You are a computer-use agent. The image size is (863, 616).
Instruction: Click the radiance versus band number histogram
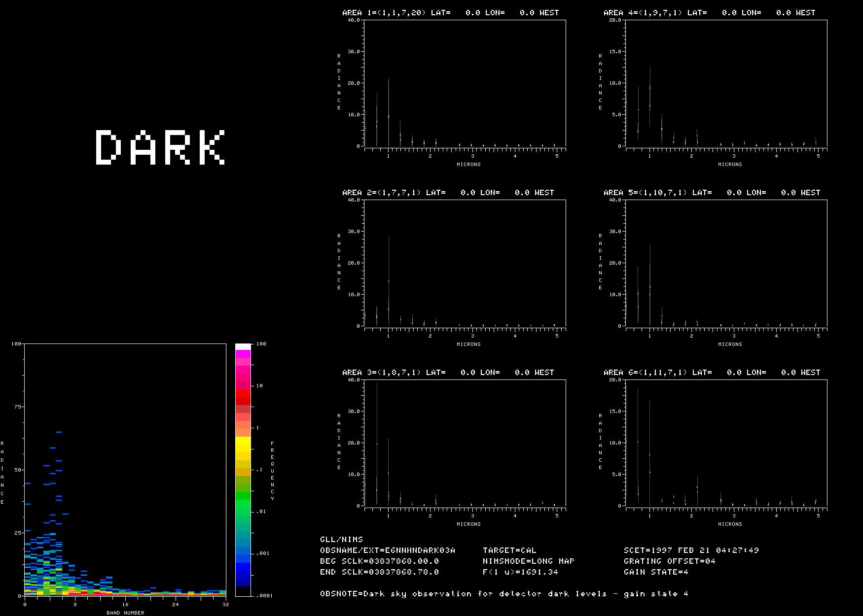pyautogui.click(x=125, y=470)
